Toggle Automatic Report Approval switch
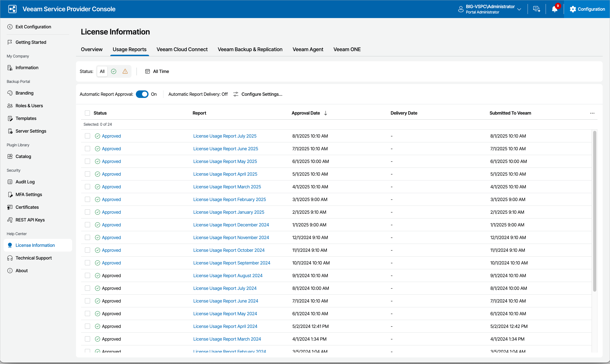The image size is (610, 364). click(x=142, y=94)
